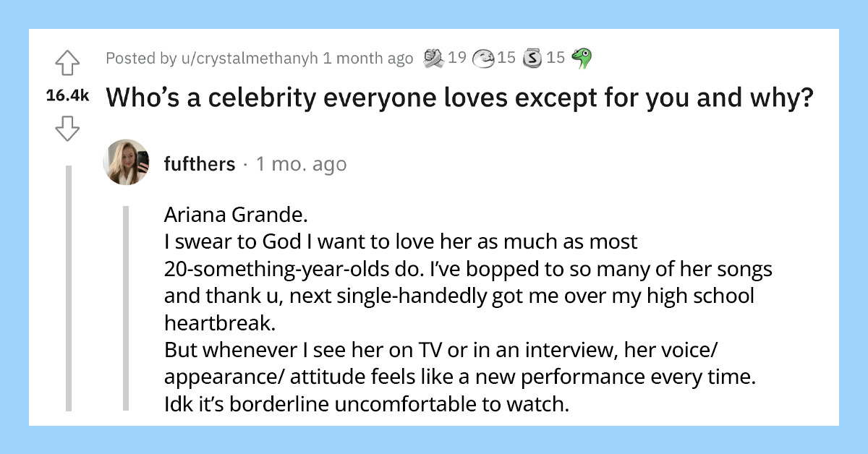Open fufthers' profile picture
Image resolution: width=868 pixels, height=454 pixels.
click(127, 163)
